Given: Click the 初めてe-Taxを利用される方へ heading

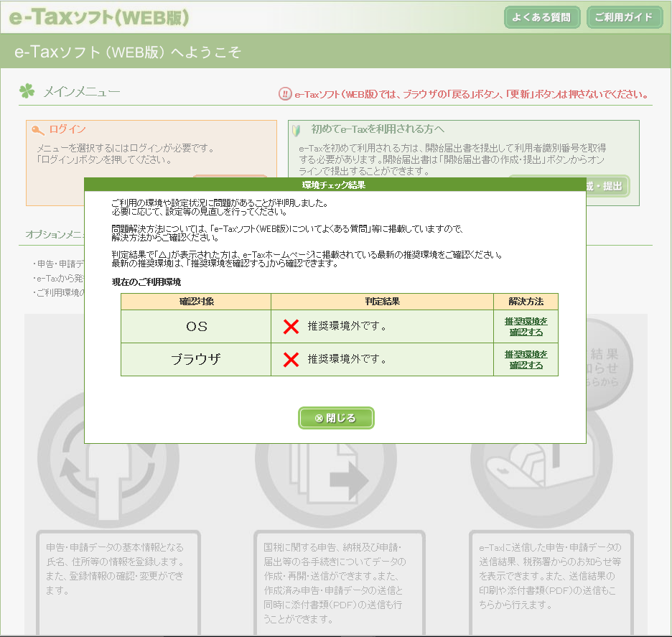Looking at the screenshot, I should point(378,129).
